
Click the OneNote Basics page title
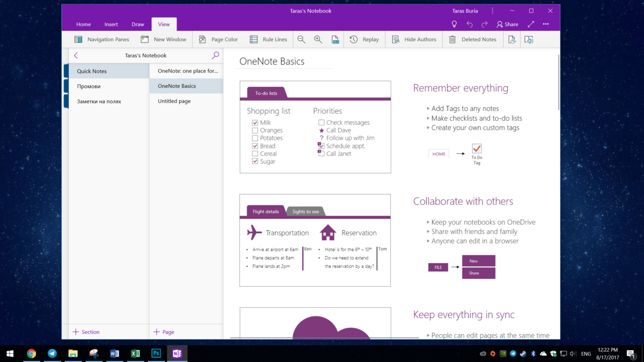pos(272,62)
